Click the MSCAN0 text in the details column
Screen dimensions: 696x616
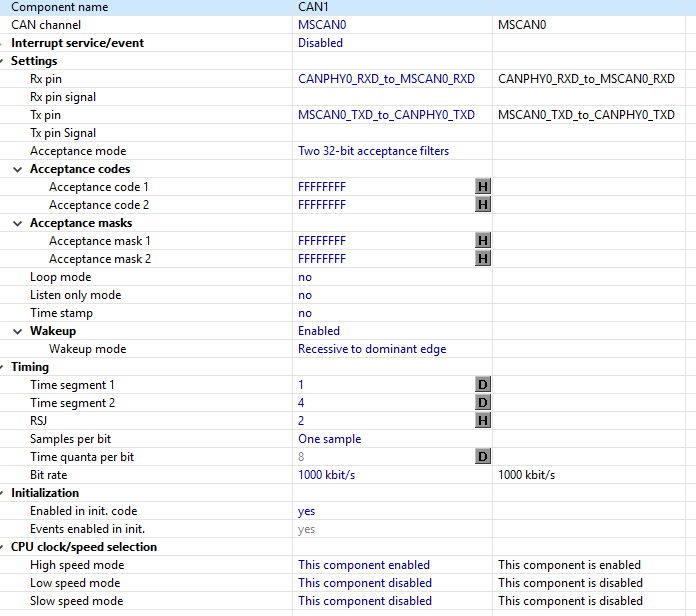522,25
